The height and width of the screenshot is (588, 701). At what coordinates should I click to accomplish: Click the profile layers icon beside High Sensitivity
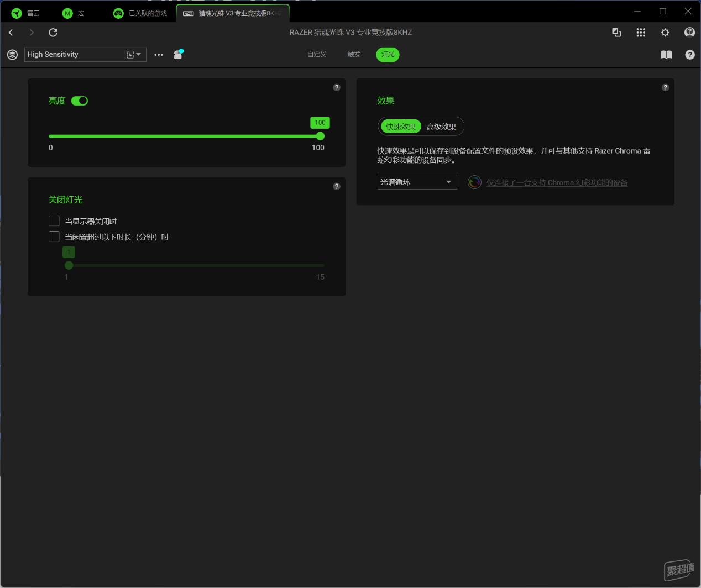click(x=12, y=55)
